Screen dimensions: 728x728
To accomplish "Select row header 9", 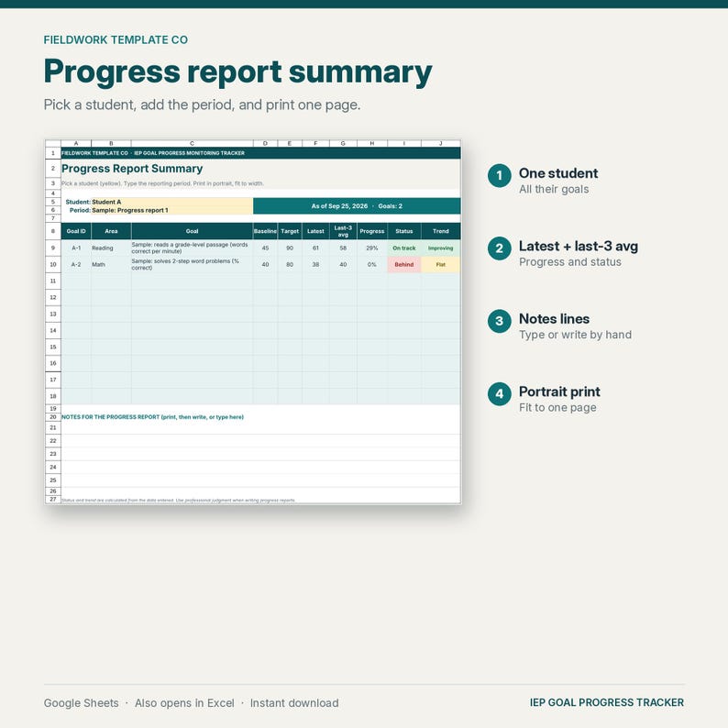I will pyautogui.click(x=53, y=248).
